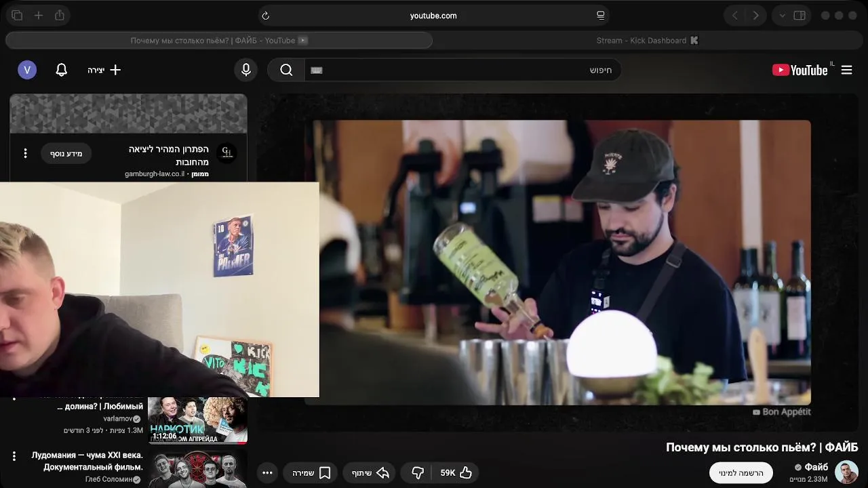
Task: Open the Файб channel avatar
Action: pyautogui.click(x=846, y=472)
